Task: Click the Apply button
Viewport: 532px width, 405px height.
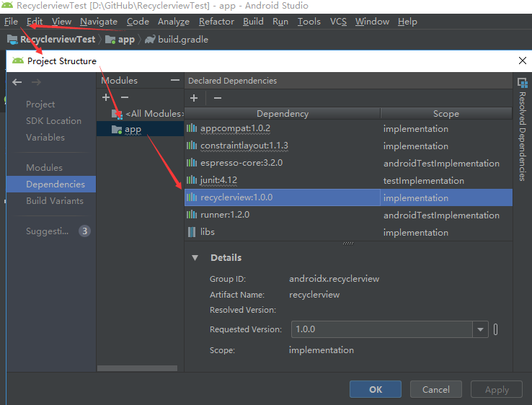Action: pyautogui.click(x=497, y=389)
